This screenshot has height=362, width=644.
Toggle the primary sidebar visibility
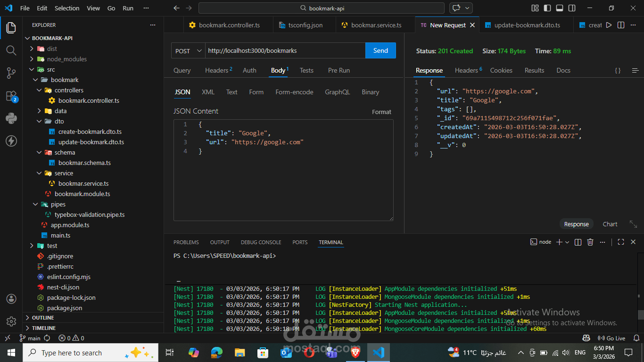click(x=547, y=8)
